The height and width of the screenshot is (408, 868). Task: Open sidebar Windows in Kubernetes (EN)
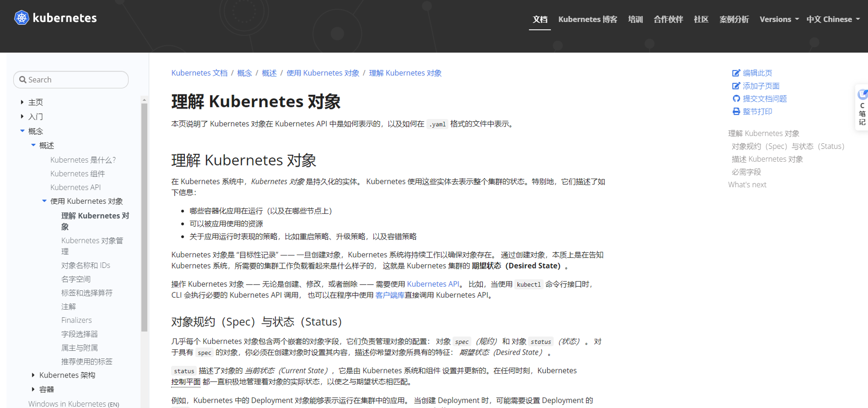click(74, 404)
